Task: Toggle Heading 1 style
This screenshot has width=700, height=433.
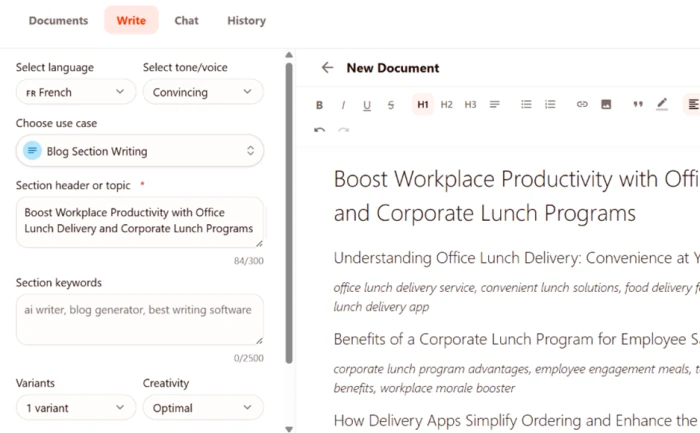Action: pyautogui.click(x=423, y=104)
